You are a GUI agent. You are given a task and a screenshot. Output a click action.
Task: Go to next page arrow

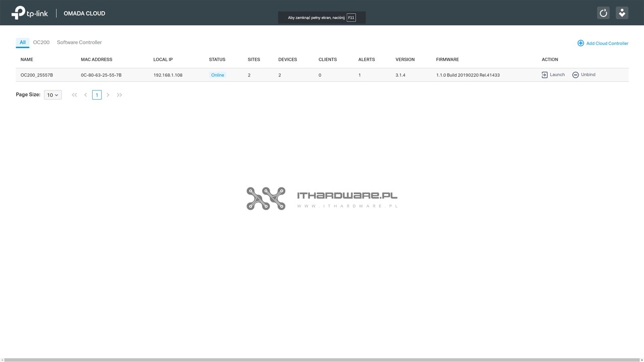click(x=108, y=95)
